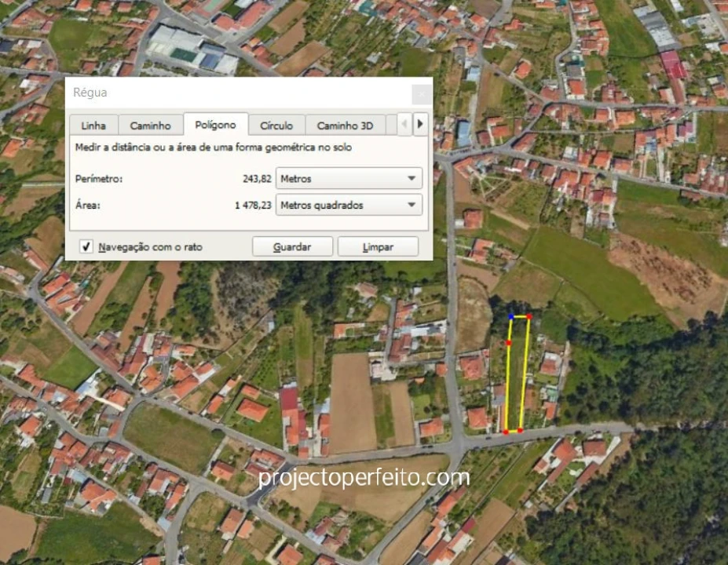The height and width of the screenshot is (565, 728).
Task: Click the Guardar button
Action: tap(292, 246)
